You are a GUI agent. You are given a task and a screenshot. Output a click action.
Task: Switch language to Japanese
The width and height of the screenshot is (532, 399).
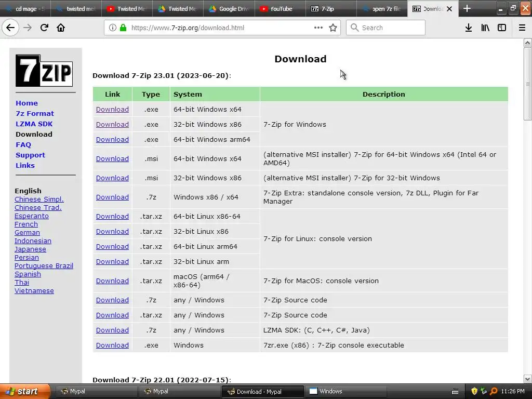click(30, 249)
